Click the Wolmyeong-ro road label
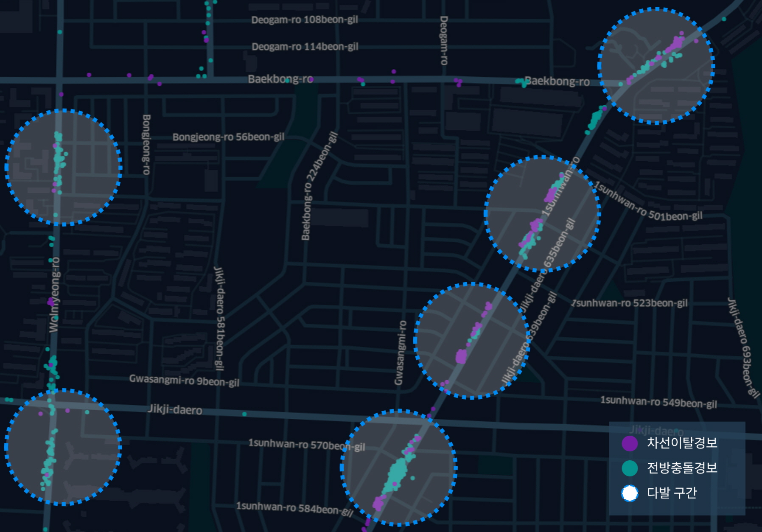 [x=54, y=294]
